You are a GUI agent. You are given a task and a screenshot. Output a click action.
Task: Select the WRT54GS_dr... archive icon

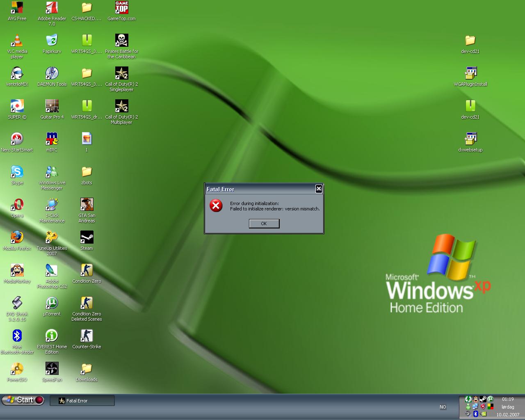(87, 110)
